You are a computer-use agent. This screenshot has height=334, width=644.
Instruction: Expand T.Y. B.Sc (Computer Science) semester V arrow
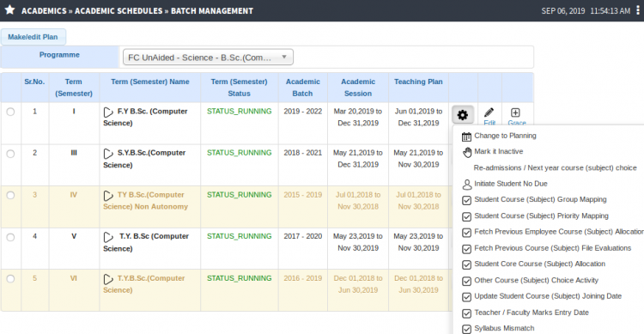tap(108, 237)
